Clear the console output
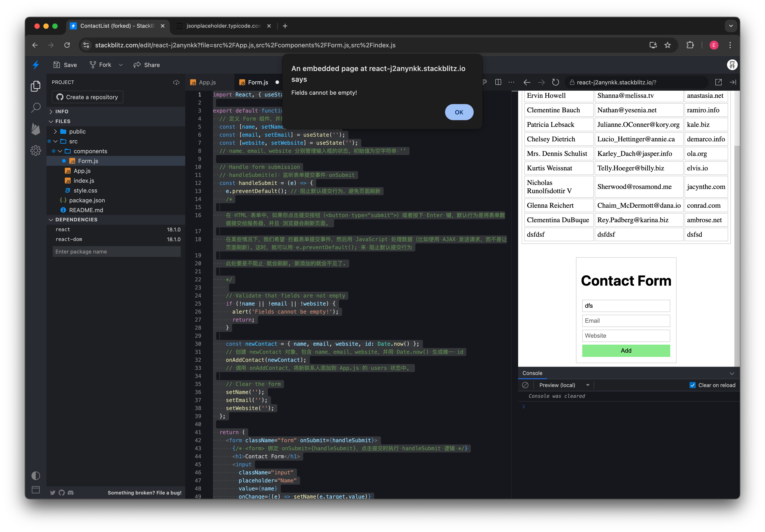This screenshot has width=765, height=532. [525, 385]
